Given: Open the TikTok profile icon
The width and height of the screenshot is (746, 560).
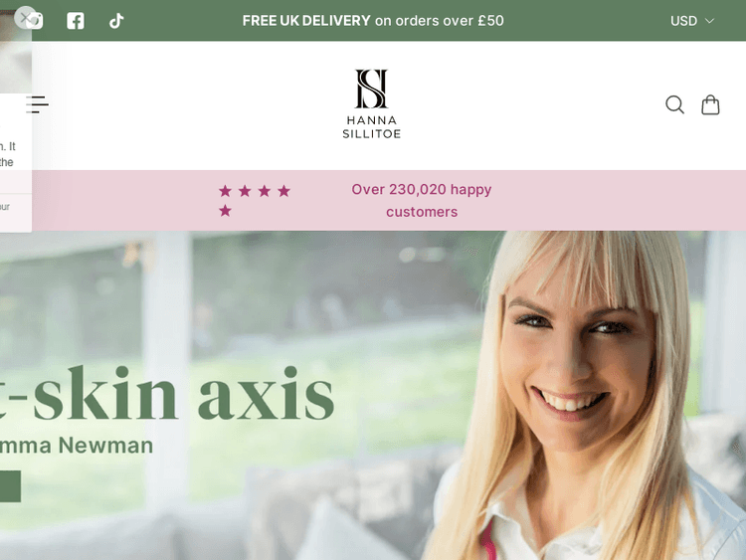Looking at the screenshot, I should pyautogui.click(x=116, y=21).
